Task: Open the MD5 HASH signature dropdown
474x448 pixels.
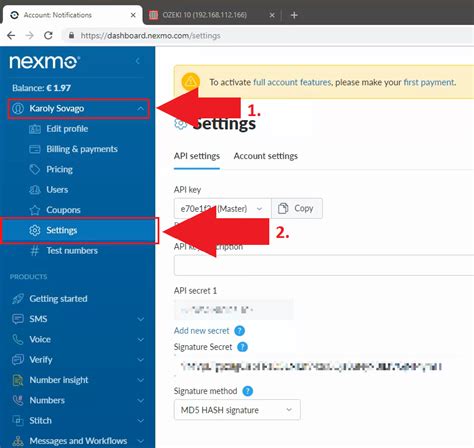Action: click(237, 410)
